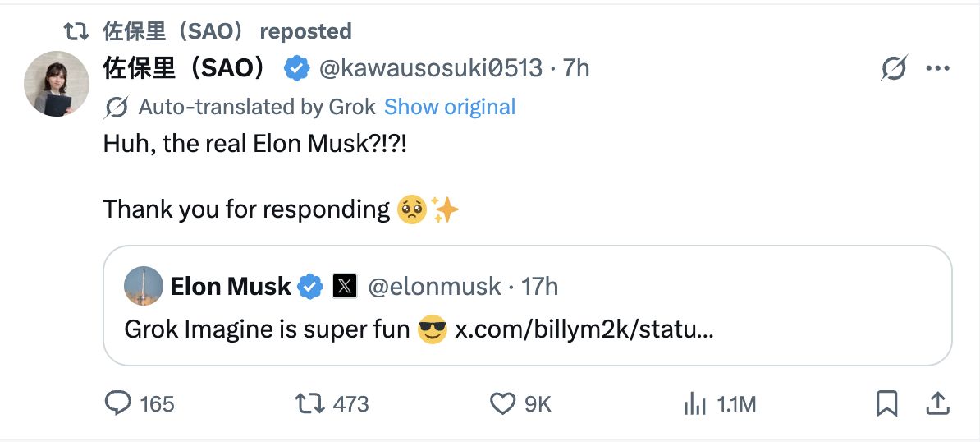Click the 7h post timestamp

pos(576,68)
